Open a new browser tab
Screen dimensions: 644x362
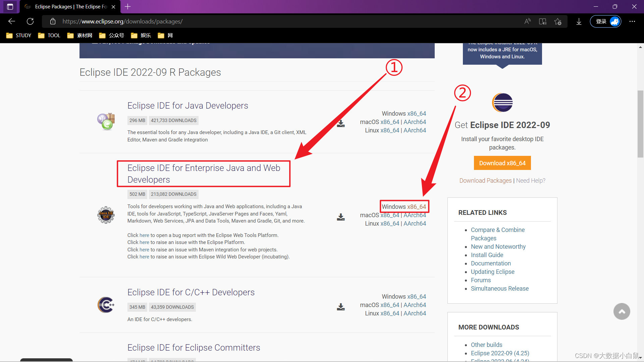click(128, 7)
